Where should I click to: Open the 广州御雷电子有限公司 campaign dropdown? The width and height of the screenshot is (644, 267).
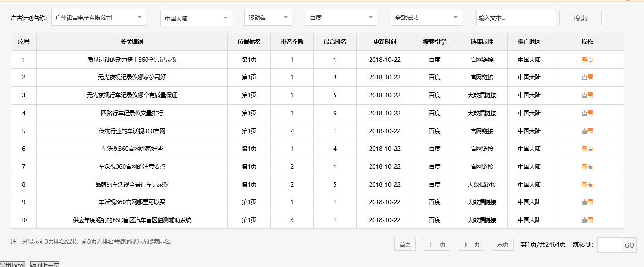click(x=98, y=17)
